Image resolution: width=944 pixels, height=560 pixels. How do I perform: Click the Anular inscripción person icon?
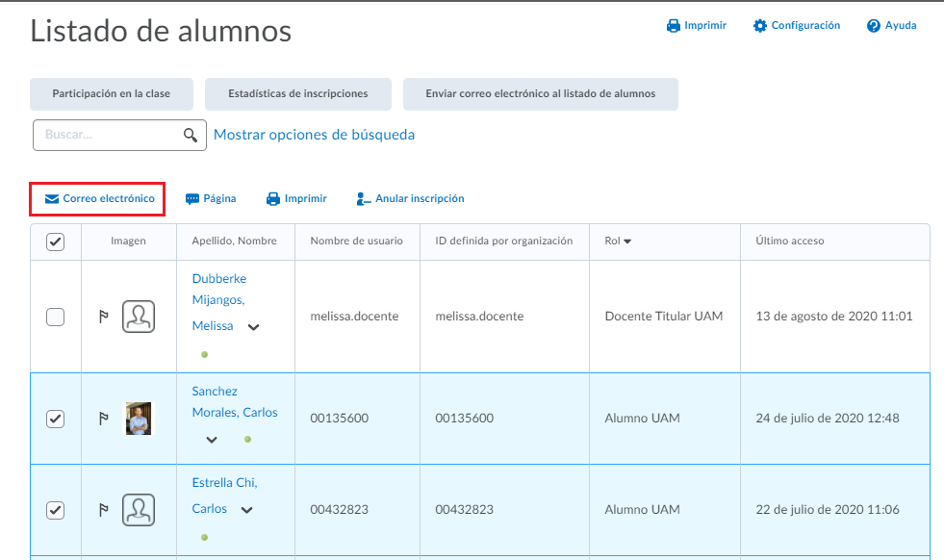363,199
